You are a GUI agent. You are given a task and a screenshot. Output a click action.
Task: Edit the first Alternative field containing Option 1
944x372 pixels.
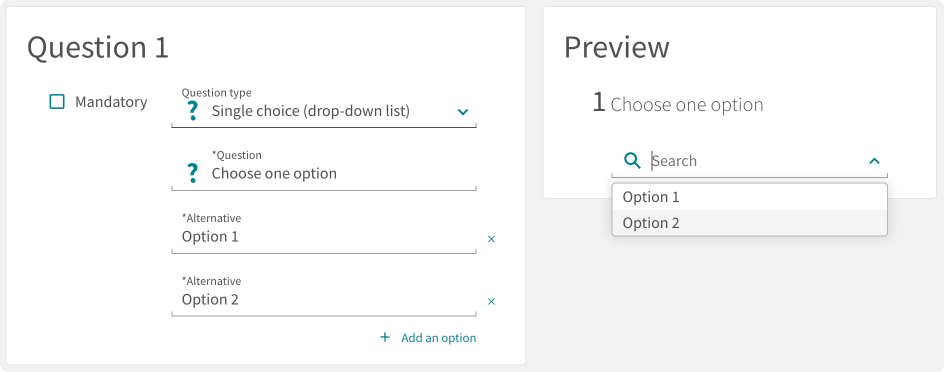pyautogui.click(x=324, y=234)
